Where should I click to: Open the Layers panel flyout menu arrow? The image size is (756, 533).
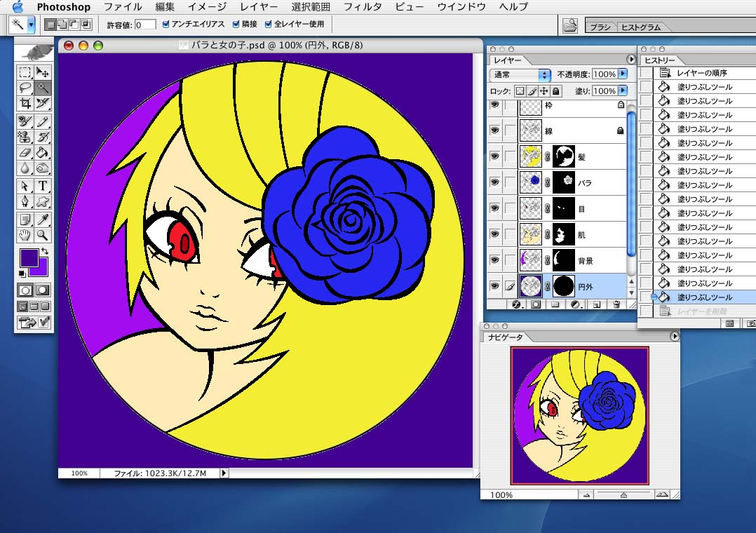(630, 60)
